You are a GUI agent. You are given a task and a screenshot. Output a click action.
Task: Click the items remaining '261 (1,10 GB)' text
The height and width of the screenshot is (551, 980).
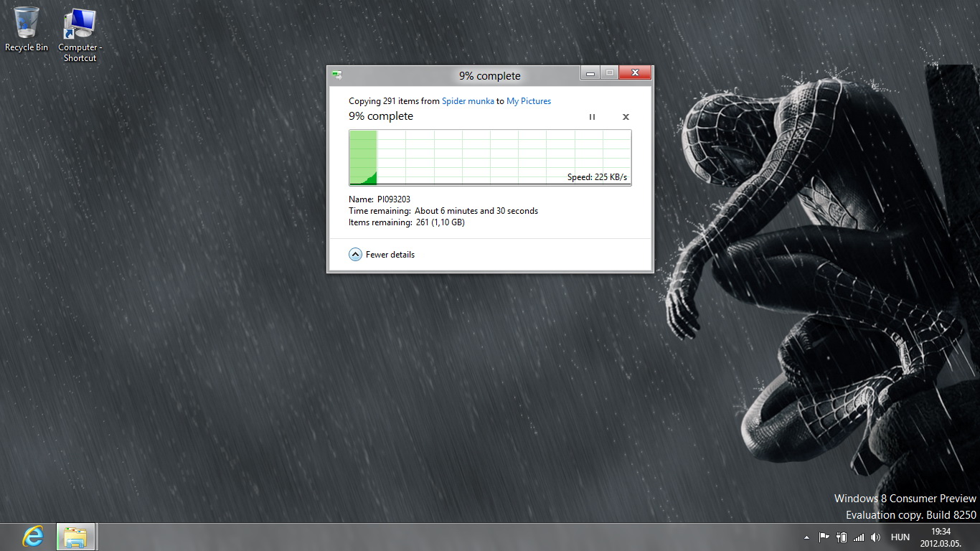coord(440,222)
